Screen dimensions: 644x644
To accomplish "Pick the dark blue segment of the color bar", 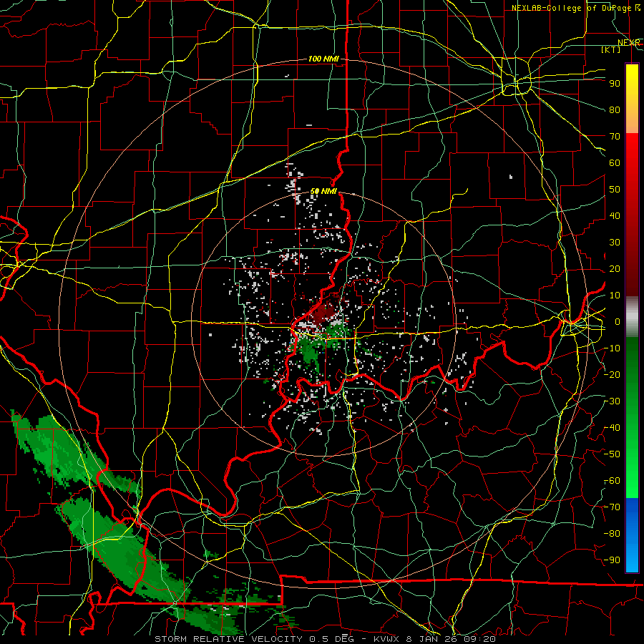I will pos(632,513).
